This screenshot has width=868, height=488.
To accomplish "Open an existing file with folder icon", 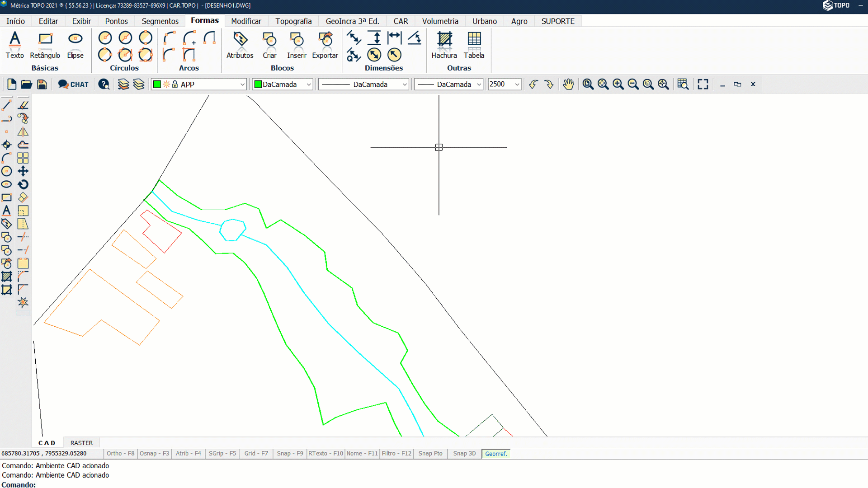I will pos(27,84).
